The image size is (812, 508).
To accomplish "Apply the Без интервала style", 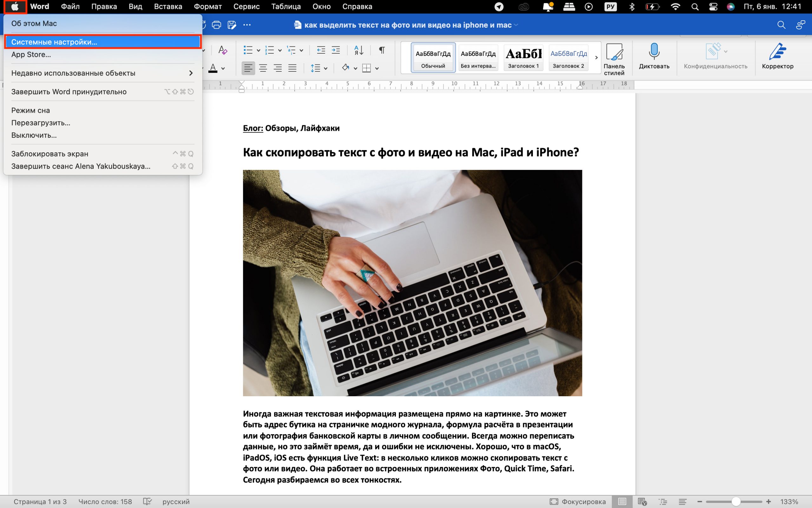I will tap(478, 57).
